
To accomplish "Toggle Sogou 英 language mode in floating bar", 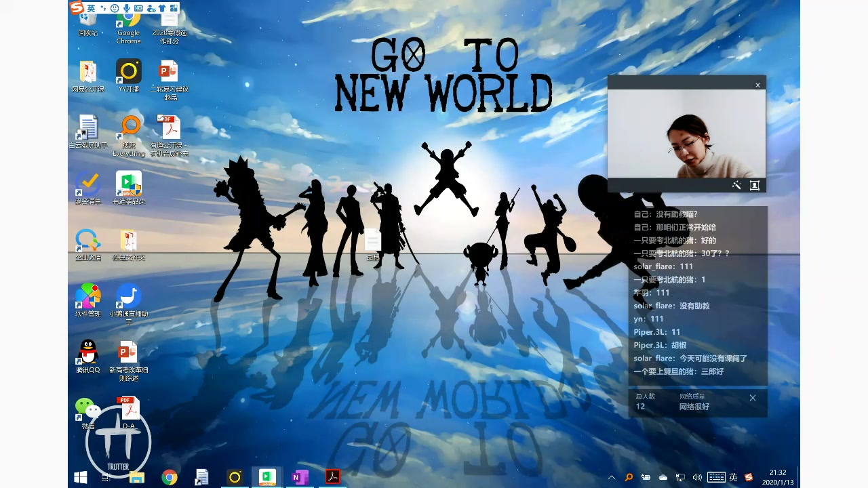I will point(91,8).
